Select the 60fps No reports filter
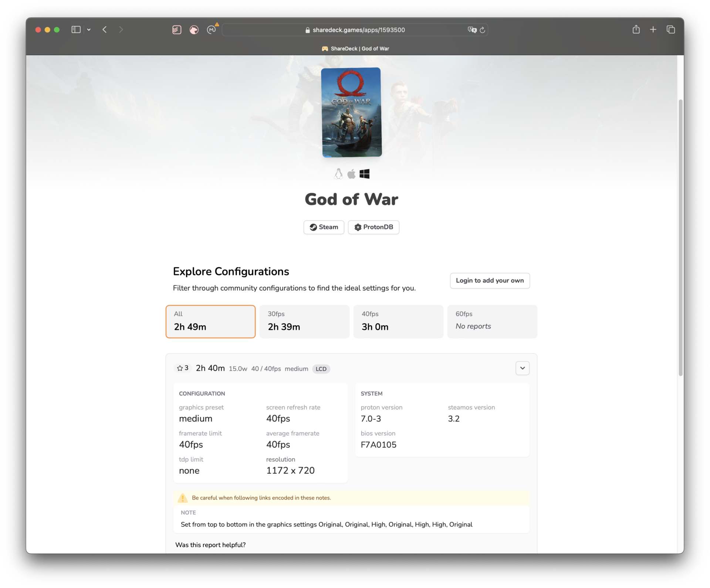Image resolution: width=710 pixels, height=588 pixels. click(492, 322)
